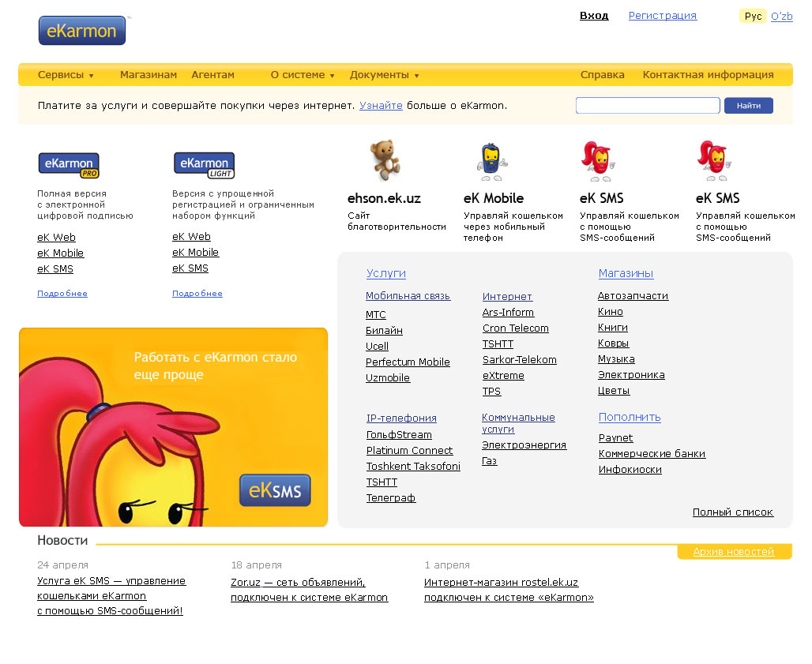Open the eKarmon LIGHT logo
This screenshot has height=664, width=812.
204,165
